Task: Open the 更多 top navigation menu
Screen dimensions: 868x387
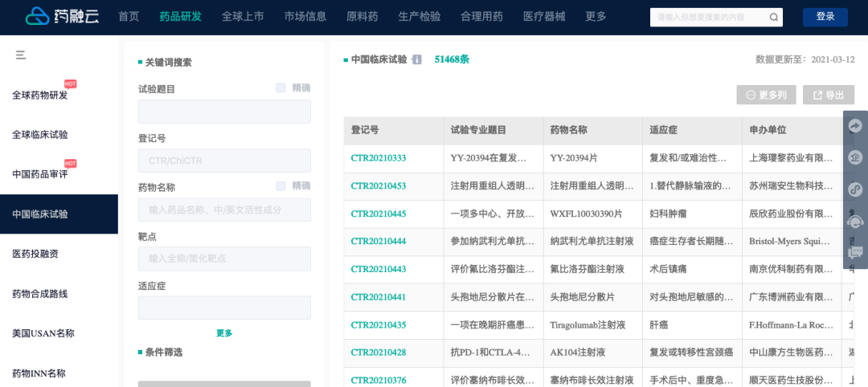Action: click(x=596, y=17)
